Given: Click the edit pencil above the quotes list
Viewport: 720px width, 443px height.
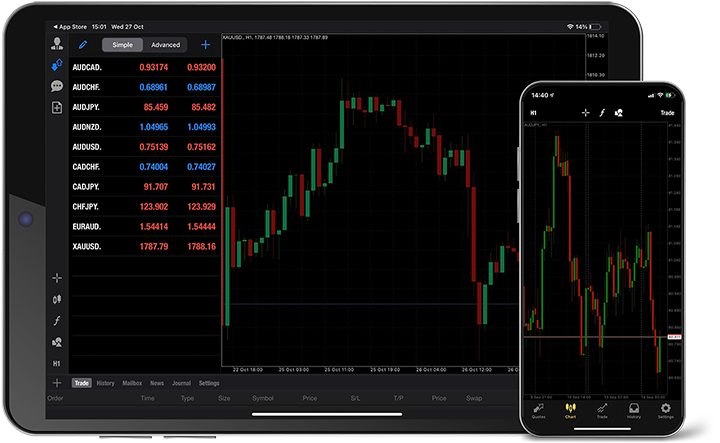Looking at the screenshot, I should [x=83, y=45].
